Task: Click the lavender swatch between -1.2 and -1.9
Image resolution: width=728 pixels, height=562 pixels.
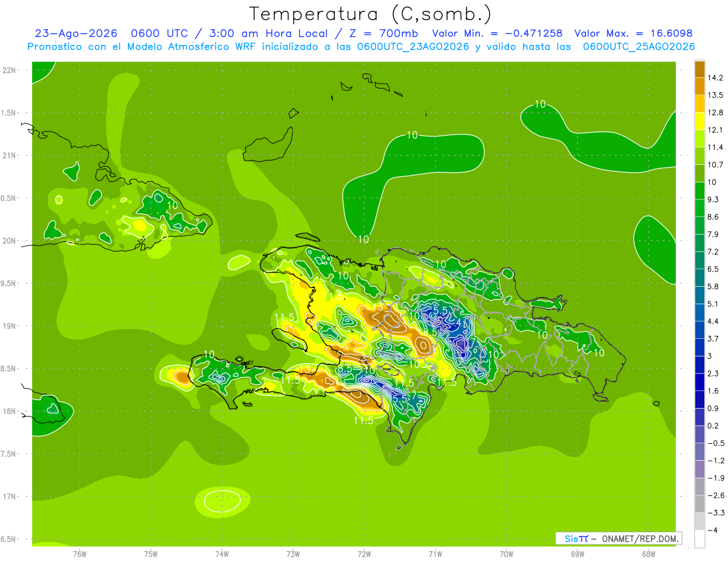Action: [x=699, y=469]
